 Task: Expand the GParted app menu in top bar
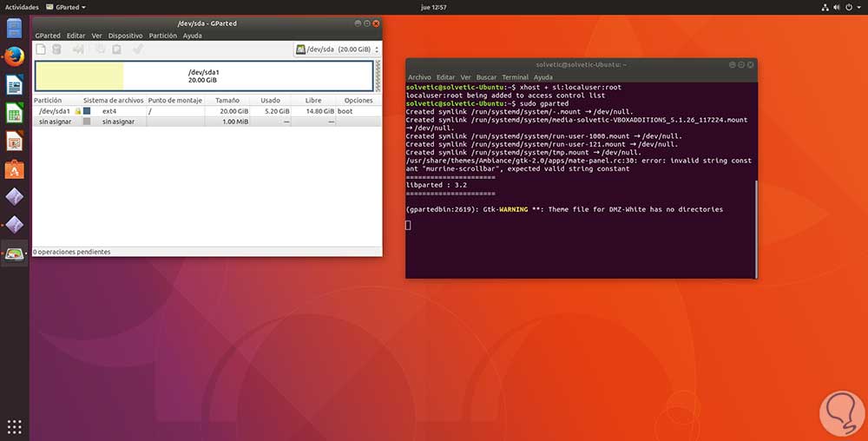point(69,7)
